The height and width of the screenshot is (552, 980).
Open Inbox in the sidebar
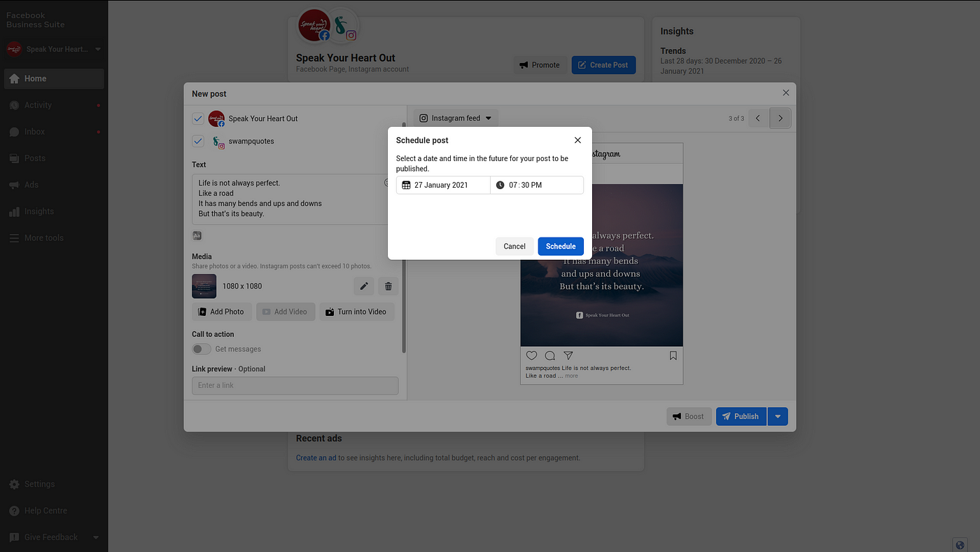(x=54, y=132)
